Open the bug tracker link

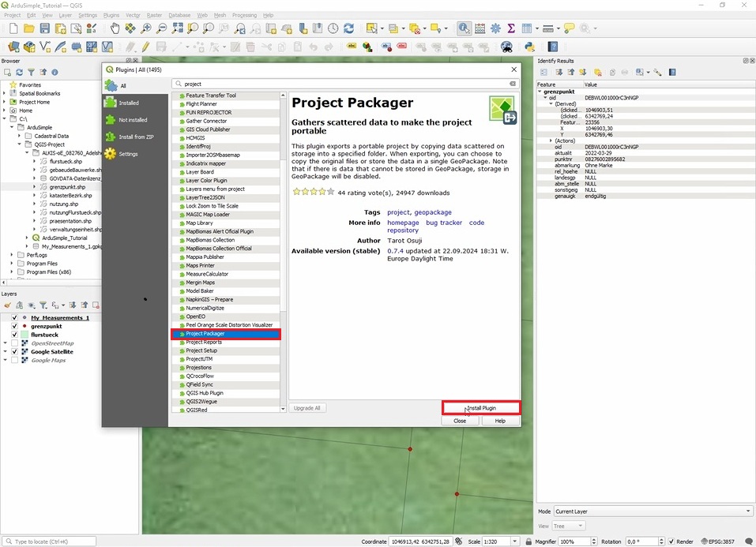tap(444, 223)
